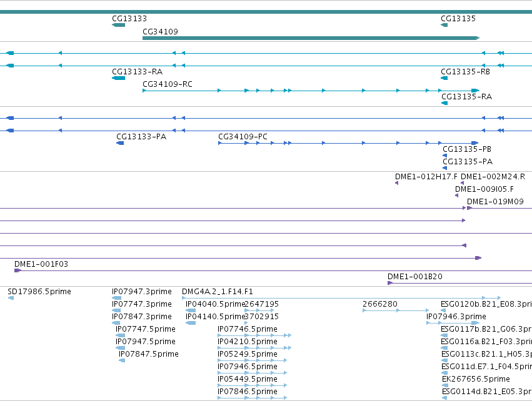Select the DME1-001F03 clone label
This screenshot has width=532, height=401.
point(41,264)
